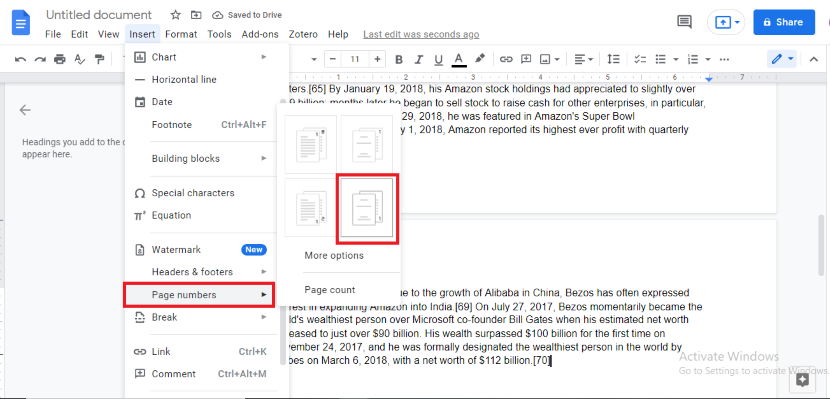Click the Google Docs home icon

(21, 22)
